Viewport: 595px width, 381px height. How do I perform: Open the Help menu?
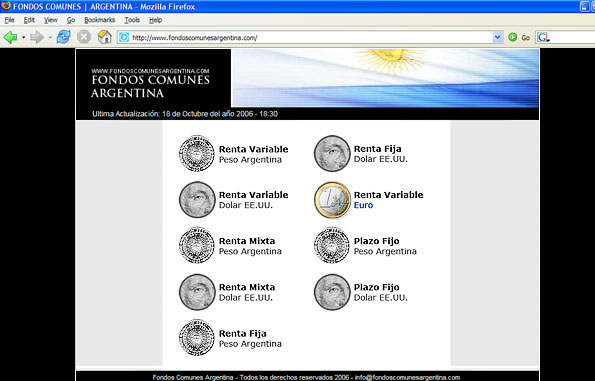156,20
